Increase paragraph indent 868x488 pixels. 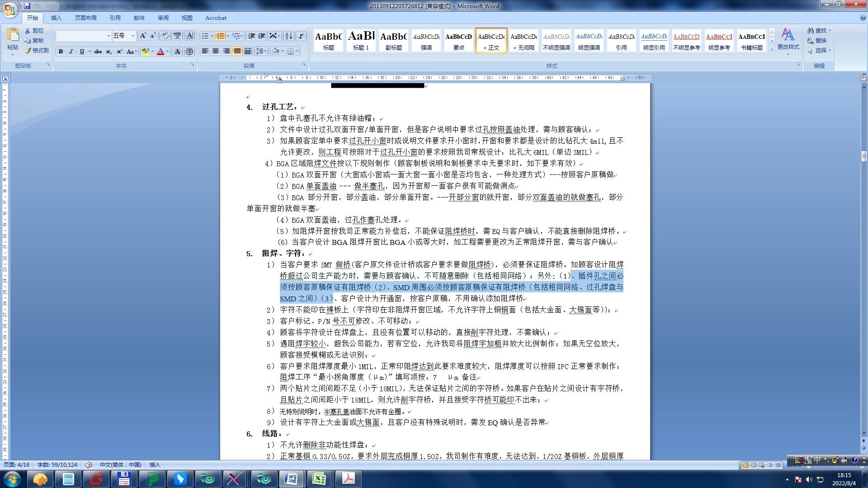click(261, 36)
